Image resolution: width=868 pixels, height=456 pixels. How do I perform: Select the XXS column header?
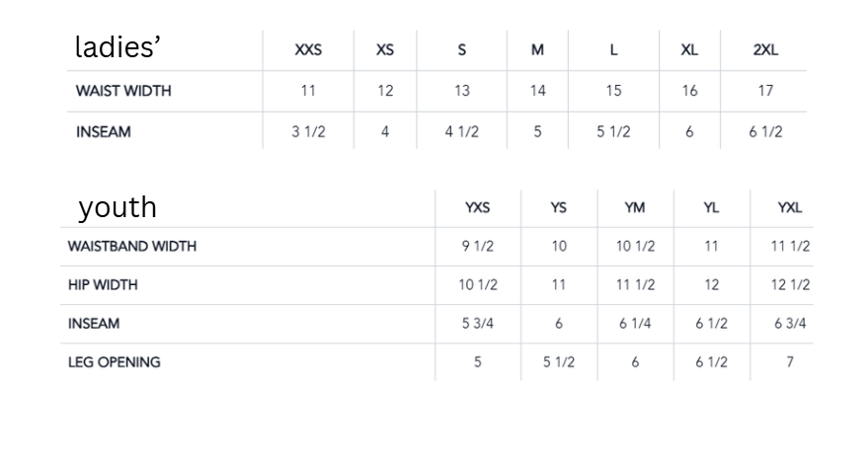pos(308,49)
